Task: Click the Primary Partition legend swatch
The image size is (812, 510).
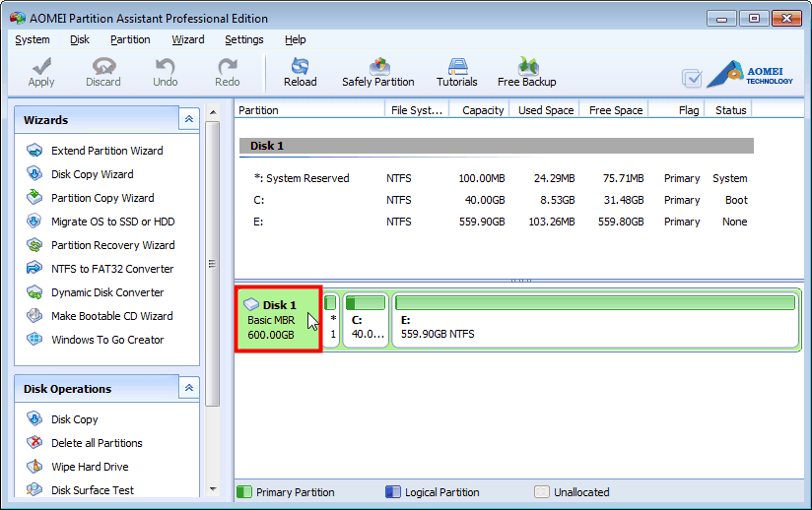Action: coord(244,492)
